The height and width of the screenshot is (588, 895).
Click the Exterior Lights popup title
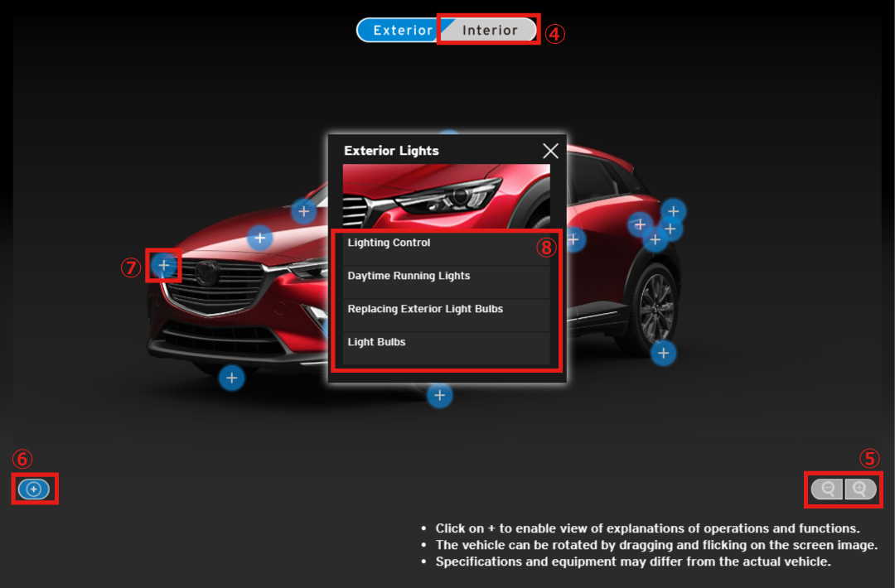coord(391,151)
